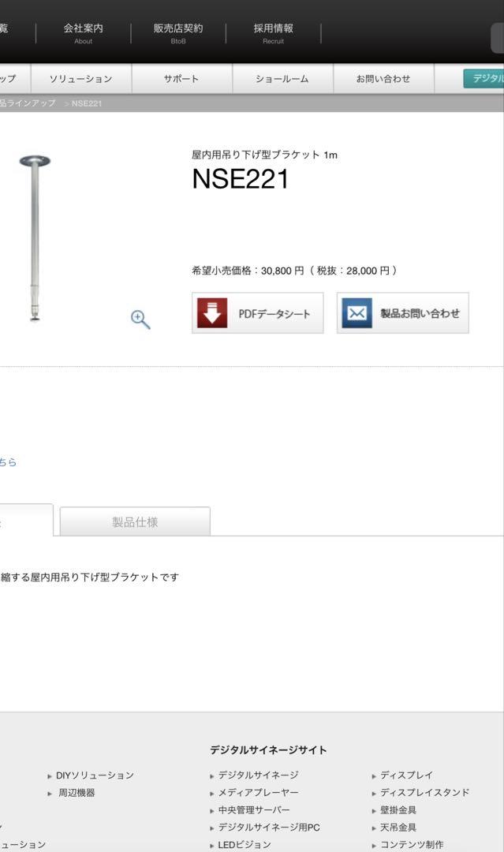The image size is (504, 852).
Task: Open the 採用情報 Recruit page
Action: tap(273, 32)
